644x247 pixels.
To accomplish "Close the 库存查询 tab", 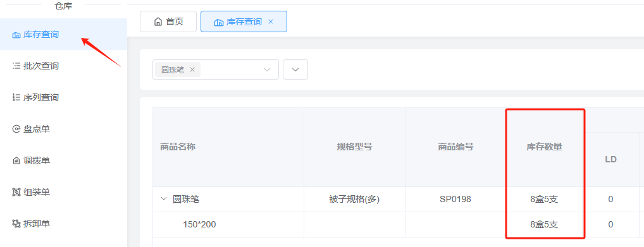I will [x=271, y=21].
